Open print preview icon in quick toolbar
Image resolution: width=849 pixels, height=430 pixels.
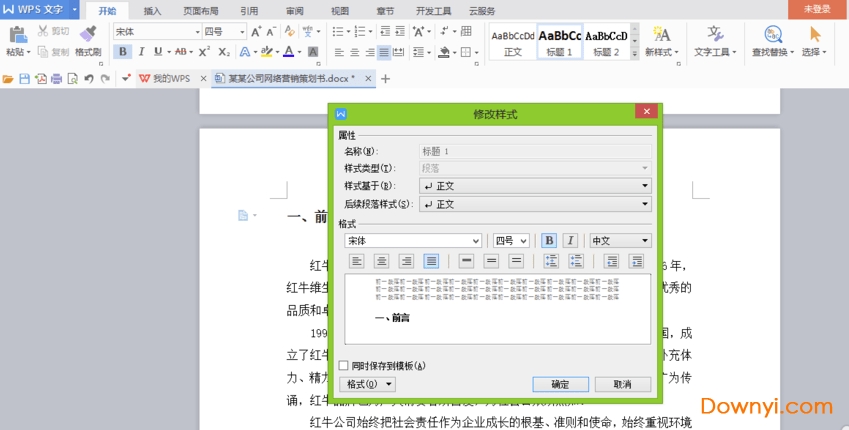(72, 79)
